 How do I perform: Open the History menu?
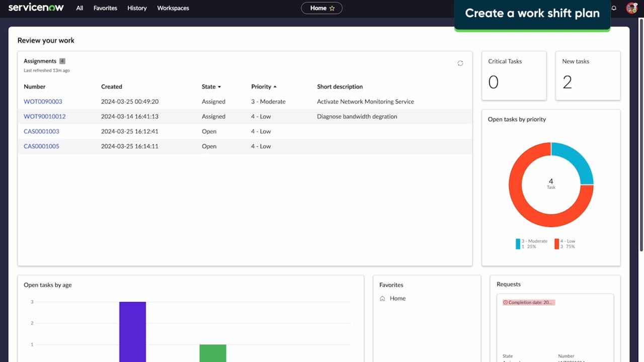[x=136, y=8]
